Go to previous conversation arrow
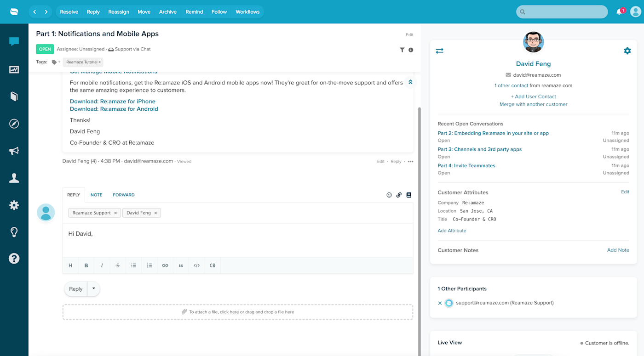This screenshot has height=356, width=644. (x=34, y=12)
